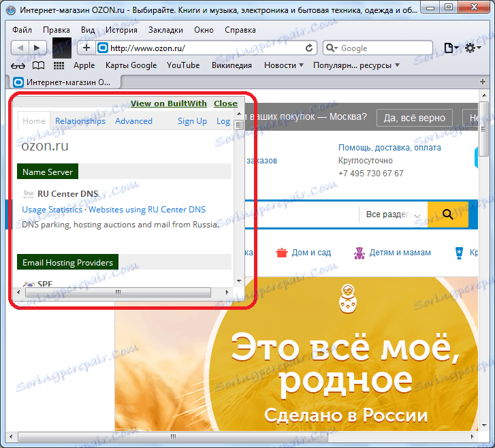Click the partially hidden Log link
Screen dimensions: 495x448
223,121
